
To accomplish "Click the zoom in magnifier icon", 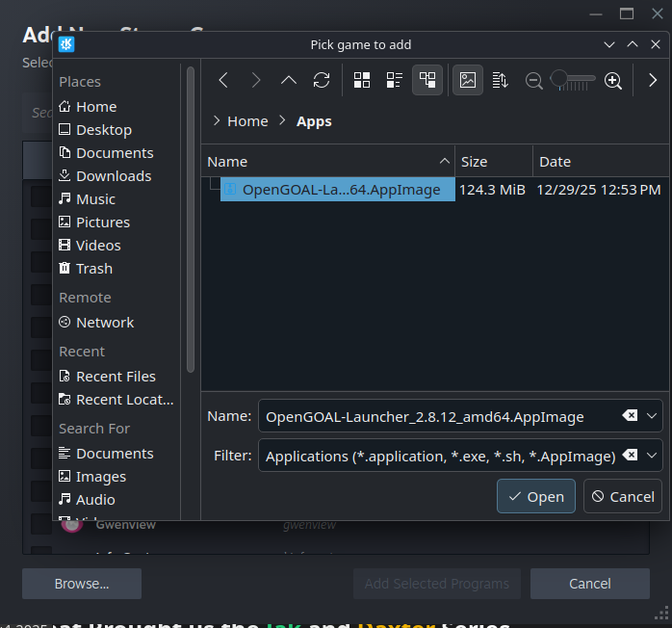I will point(612,81).
